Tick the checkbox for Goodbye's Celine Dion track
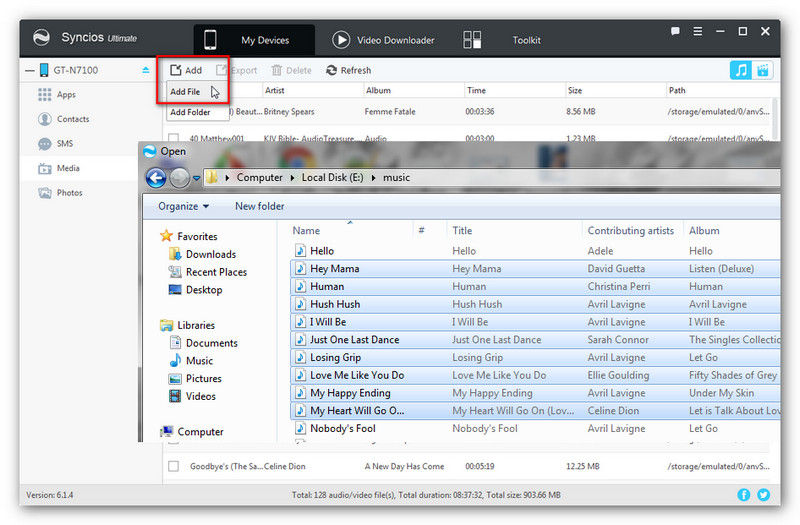Viewport: 800px width, 525px height. pyautogui.click(x=173, y=466)
